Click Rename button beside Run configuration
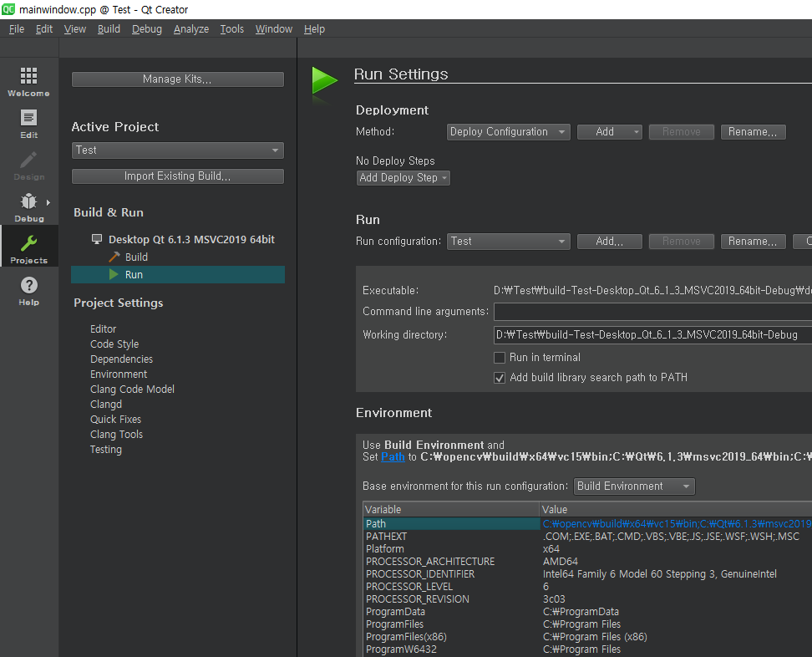 point(753,242)
